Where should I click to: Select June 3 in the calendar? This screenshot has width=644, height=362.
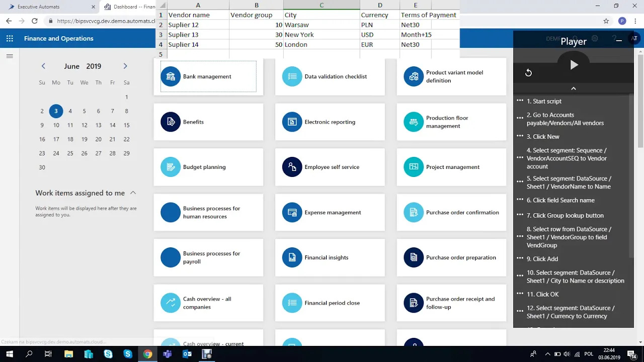56,111
